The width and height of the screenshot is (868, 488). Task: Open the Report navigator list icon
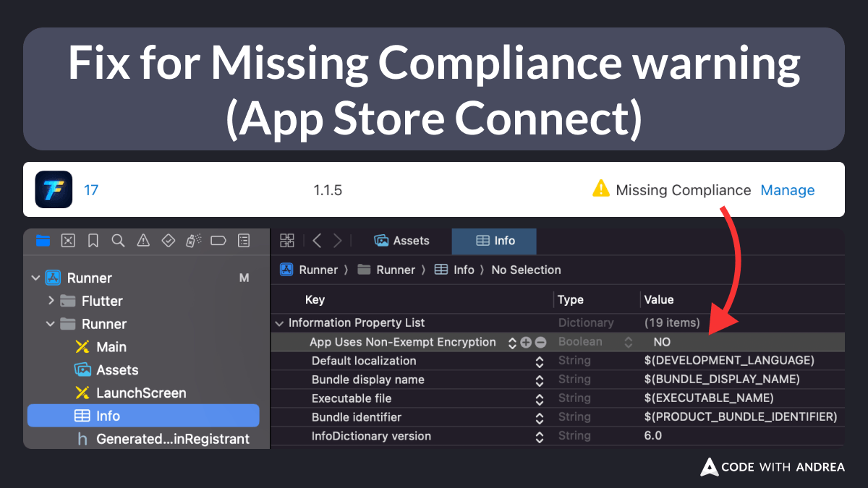pos(244,241)
